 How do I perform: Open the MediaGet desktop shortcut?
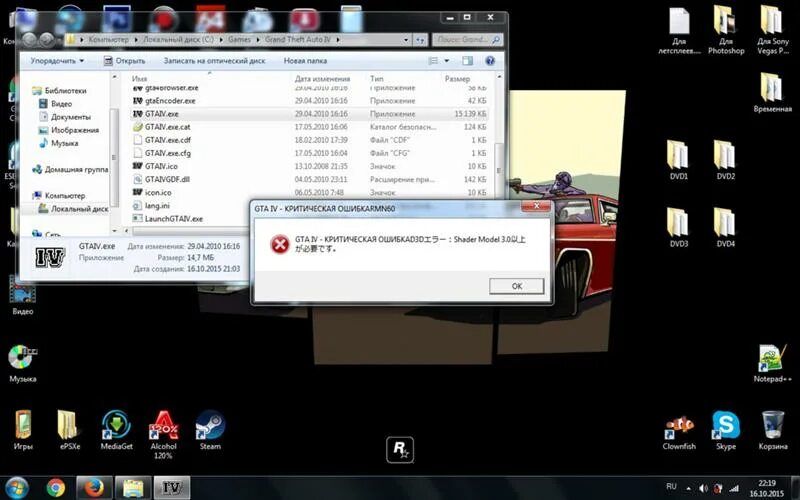point(116,430)
